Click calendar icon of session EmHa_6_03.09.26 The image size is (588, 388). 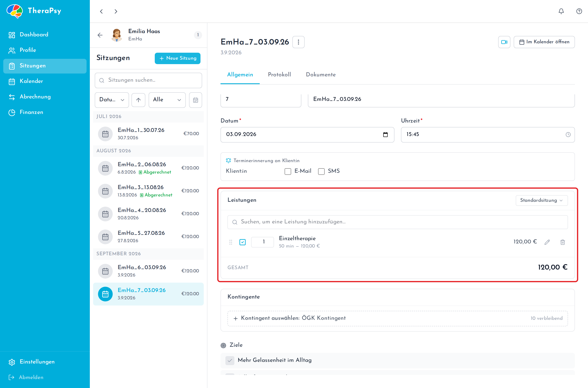(105, 271)
